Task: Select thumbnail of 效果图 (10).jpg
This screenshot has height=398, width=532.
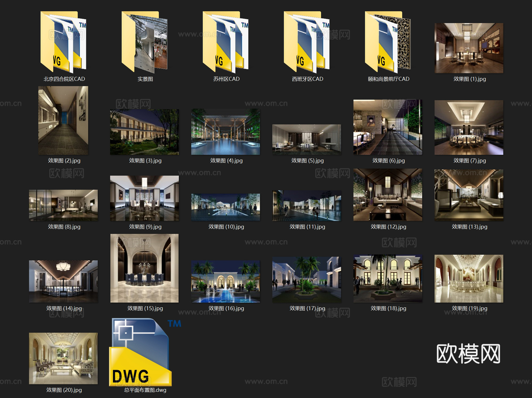Action: (x=226, y=207)
